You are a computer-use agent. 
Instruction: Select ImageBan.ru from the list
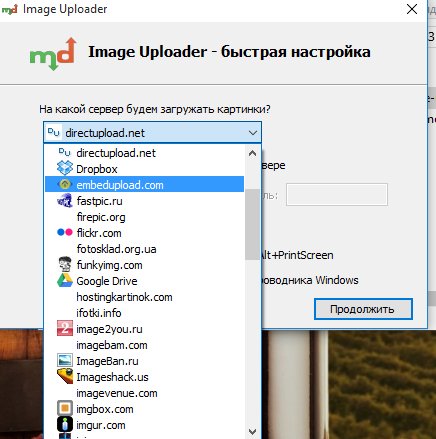coord(144,361)
